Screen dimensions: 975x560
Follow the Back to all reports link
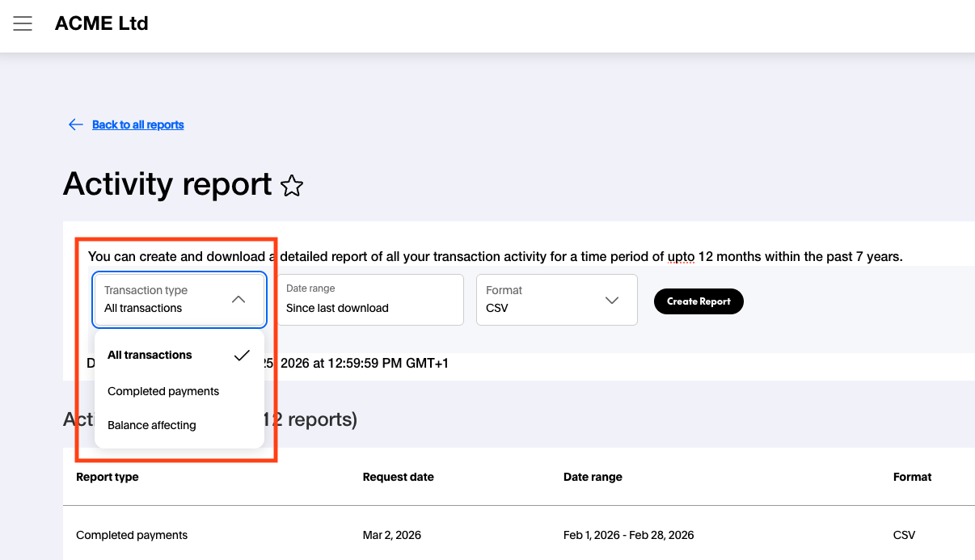tap(137, 124)
